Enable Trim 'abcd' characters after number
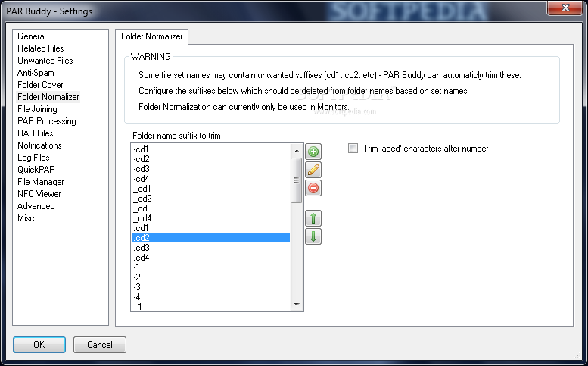The height and width of the screenshot is (366, 588). point(353,149)
